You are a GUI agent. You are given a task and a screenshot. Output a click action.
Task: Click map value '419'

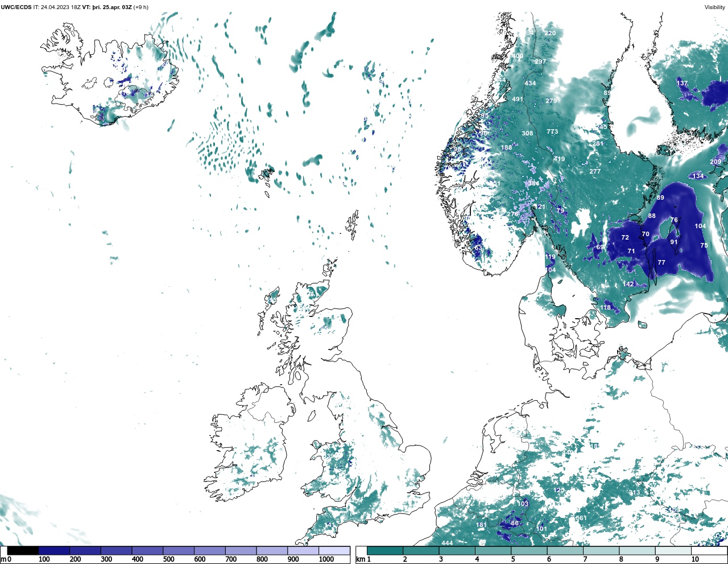(559, 159)
